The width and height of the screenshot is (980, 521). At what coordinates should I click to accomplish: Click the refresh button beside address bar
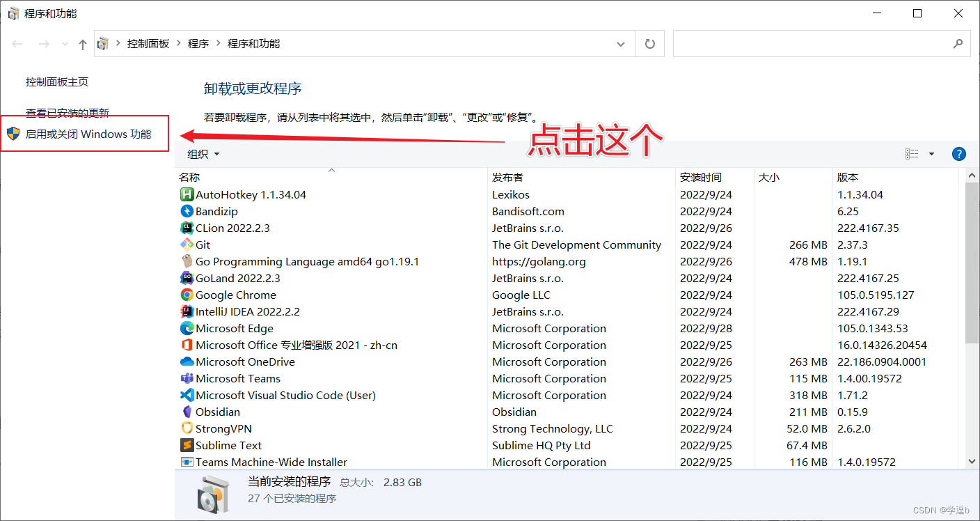click(x=650, y=44)
